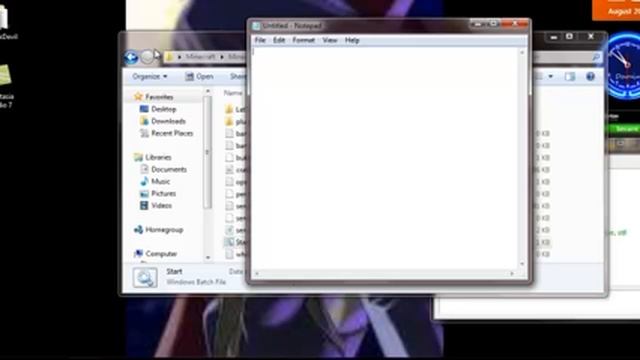
Task: Open the Organize dropdown in Explorer
Action: [149, 76]
